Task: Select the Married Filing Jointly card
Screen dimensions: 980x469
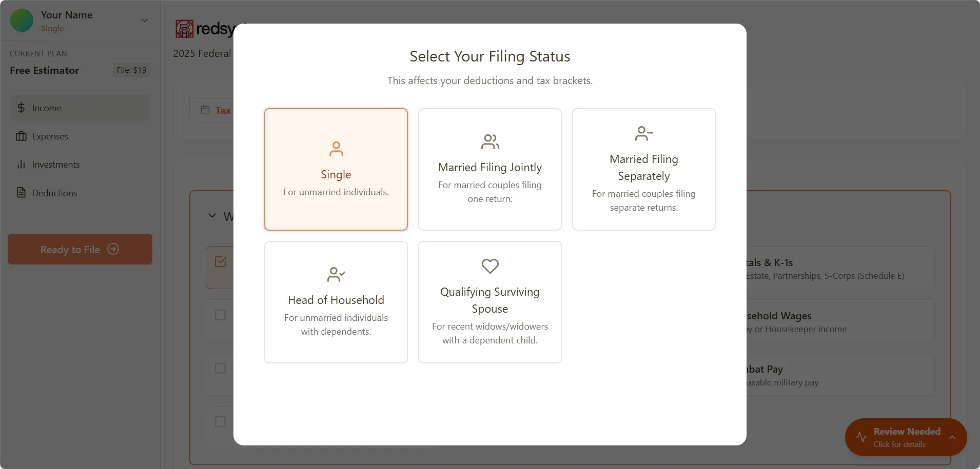Action: 489,169
